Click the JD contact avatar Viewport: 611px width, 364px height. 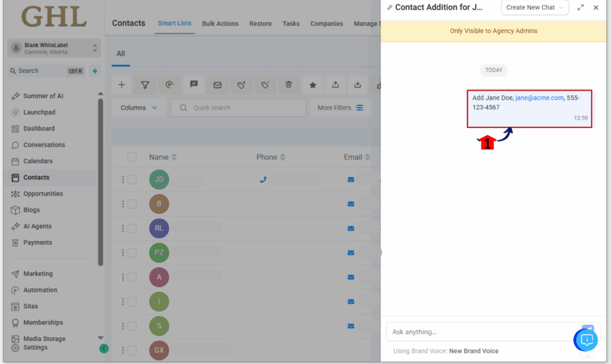[159, 179]
